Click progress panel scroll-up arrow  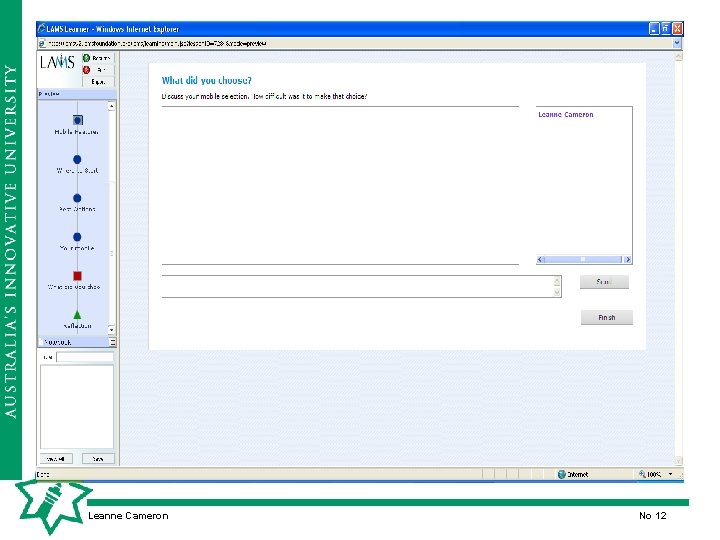coord(111,106)
